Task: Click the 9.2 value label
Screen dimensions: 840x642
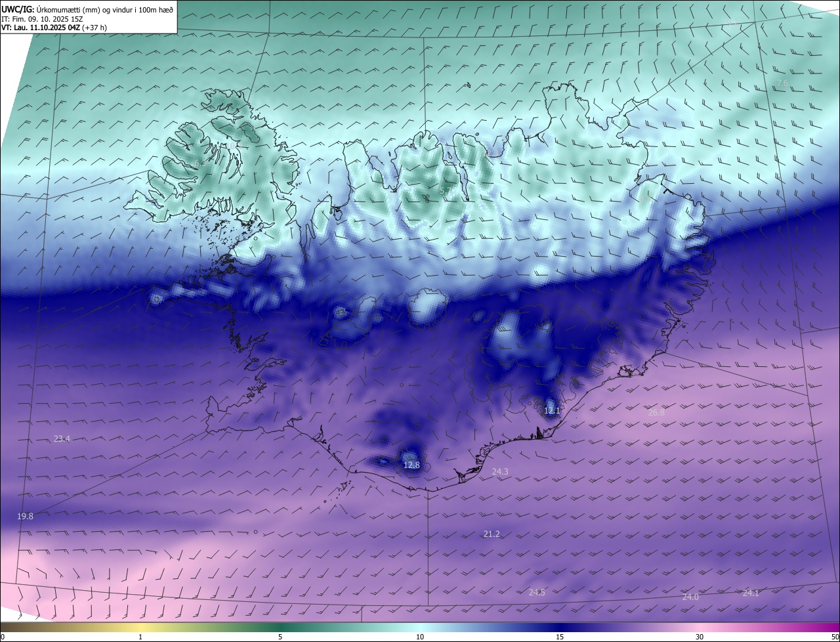Action: [732, 22]
